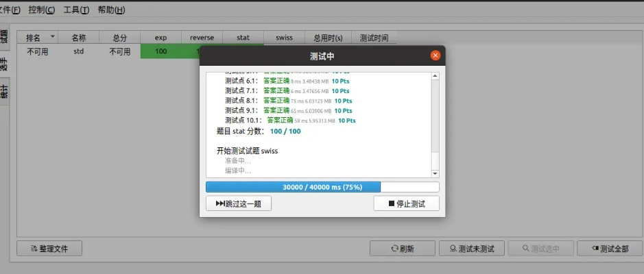The height and width of the screenshot is (274, 644).
Task: Click the 30000 / 40000 ms progress bar
Action: click(x=322, y=186)
